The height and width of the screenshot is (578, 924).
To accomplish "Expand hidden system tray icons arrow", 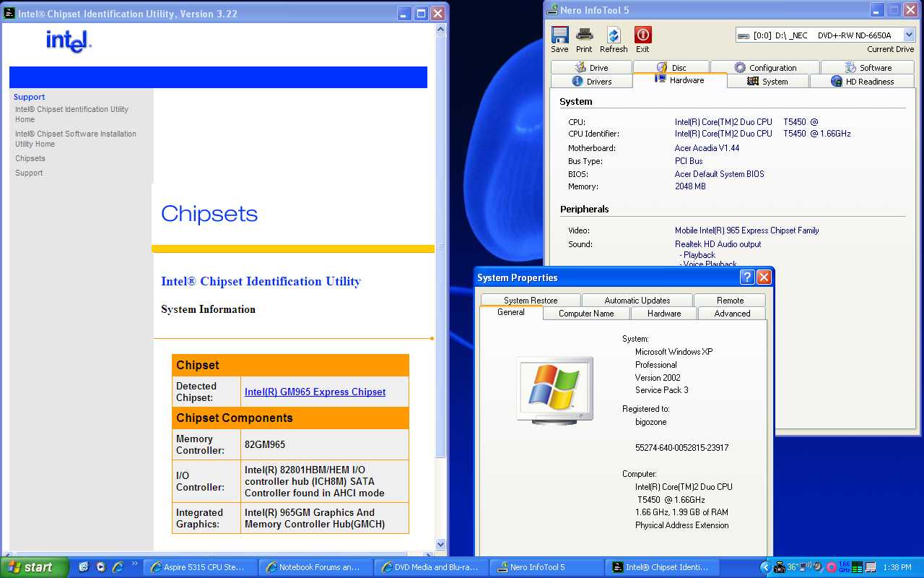I will point(766,568).
